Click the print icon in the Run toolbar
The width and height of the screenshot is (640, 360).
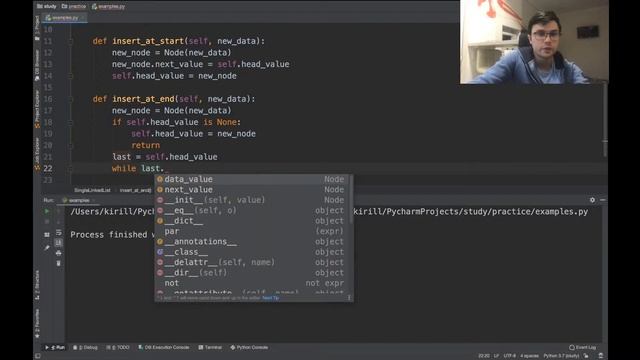(59, 253)
